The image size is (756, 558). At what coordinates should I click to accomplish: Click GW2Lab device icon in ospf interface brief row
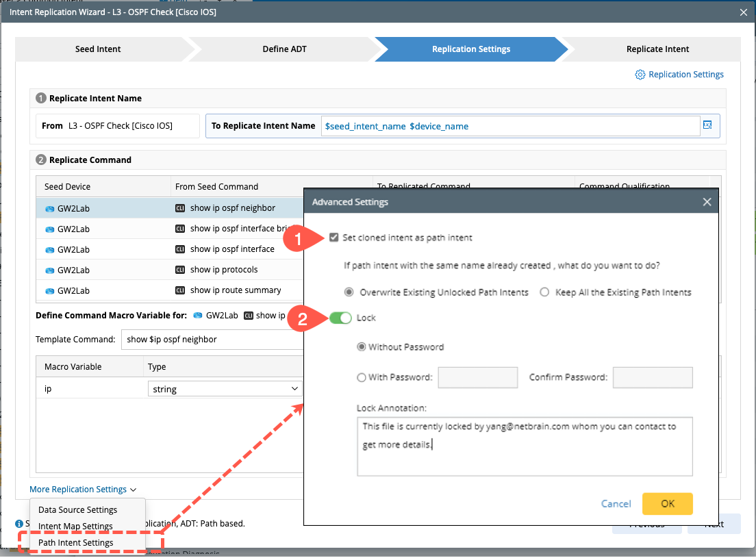click(50, 229)
